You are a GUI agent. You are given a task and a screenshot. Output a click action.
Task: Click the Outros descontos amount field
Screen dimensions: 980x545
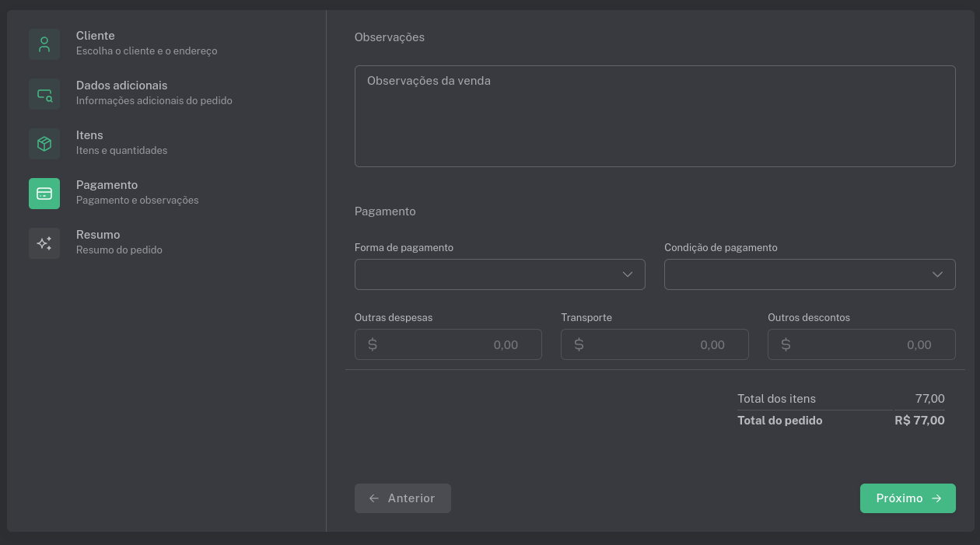click(x=871, y=344)
